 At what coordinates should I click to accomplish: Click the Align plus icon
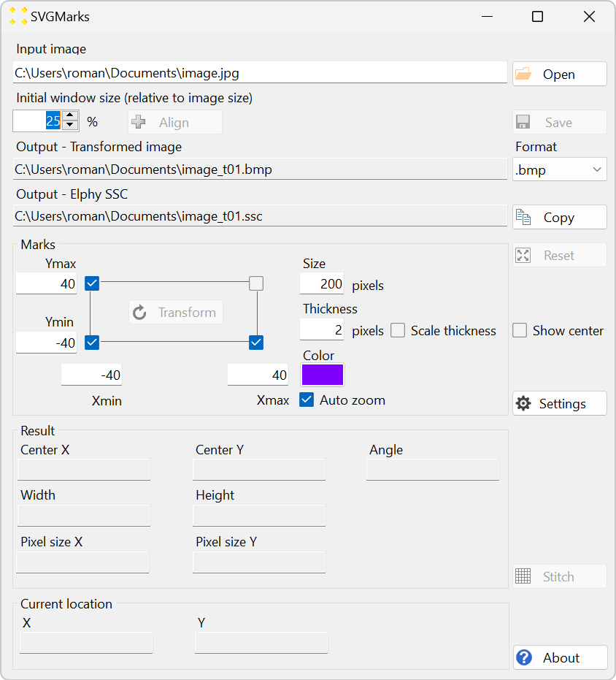[138, 122]
